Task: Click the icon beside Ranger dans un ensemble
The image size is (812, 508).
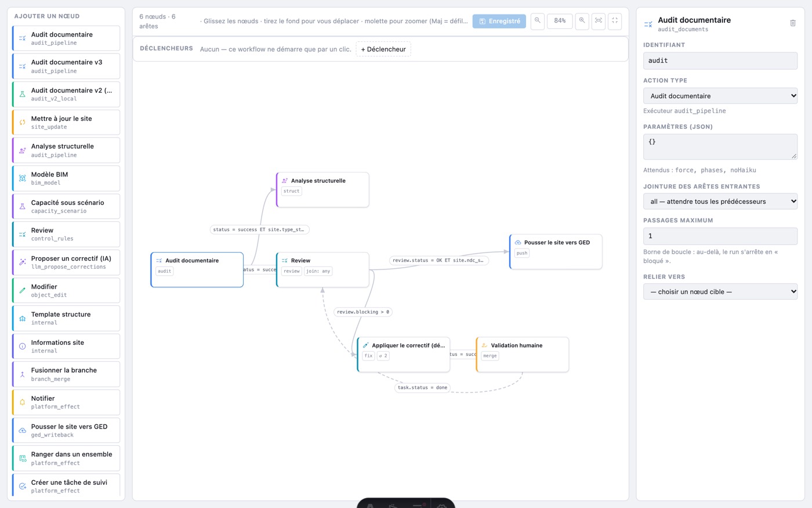Action: tap(22, 459)
